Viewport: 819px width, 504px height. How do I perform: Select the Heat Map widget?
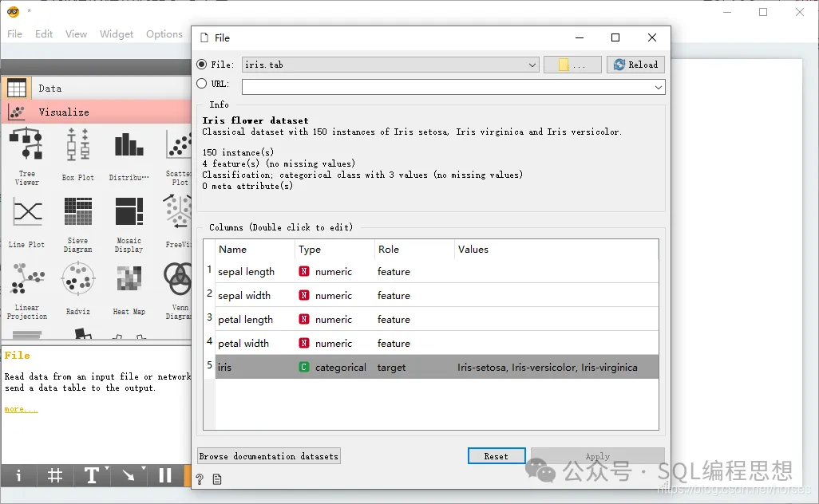coord(129,289)
